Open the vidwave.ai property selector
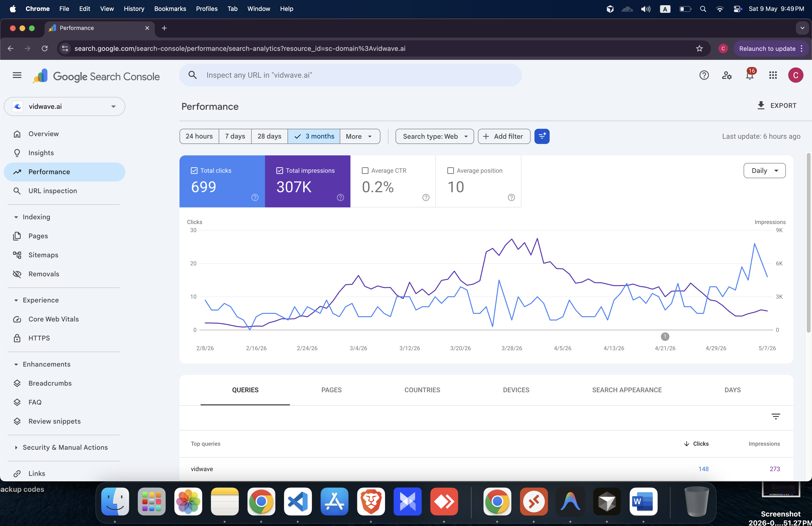The image size is (812, 526). pyautogui.click(x=65, y=106)
